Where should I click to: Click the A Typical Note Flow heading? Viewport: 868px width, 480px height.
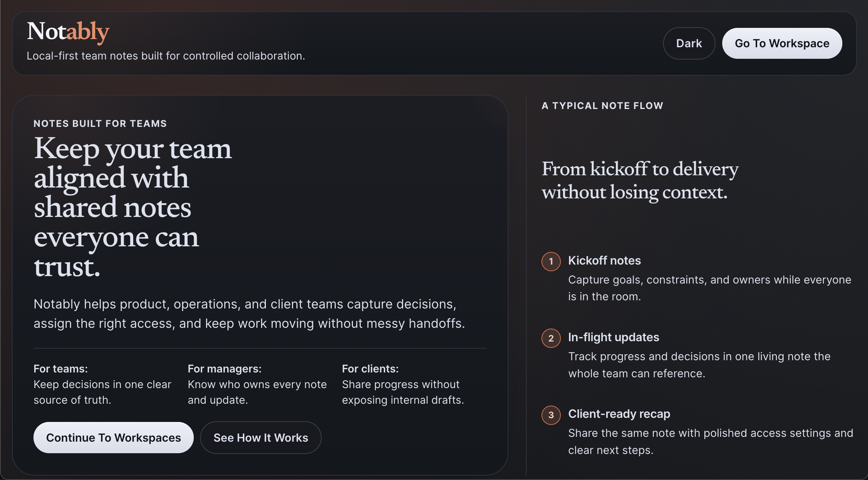(x=602, y=106)
